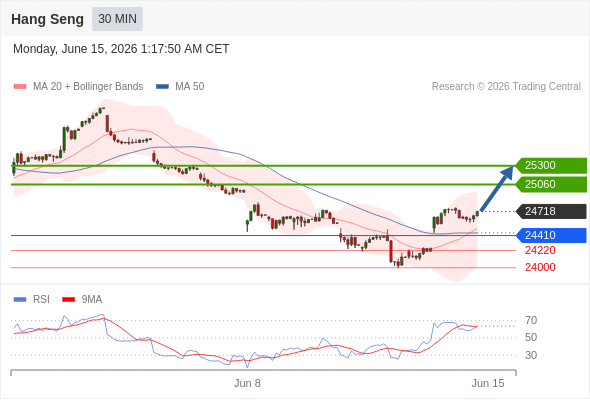The height and width of the screenshot is (400, 590).
Task: Toggle the MA 50 blue legend swatch
Action: pos(162,87)
